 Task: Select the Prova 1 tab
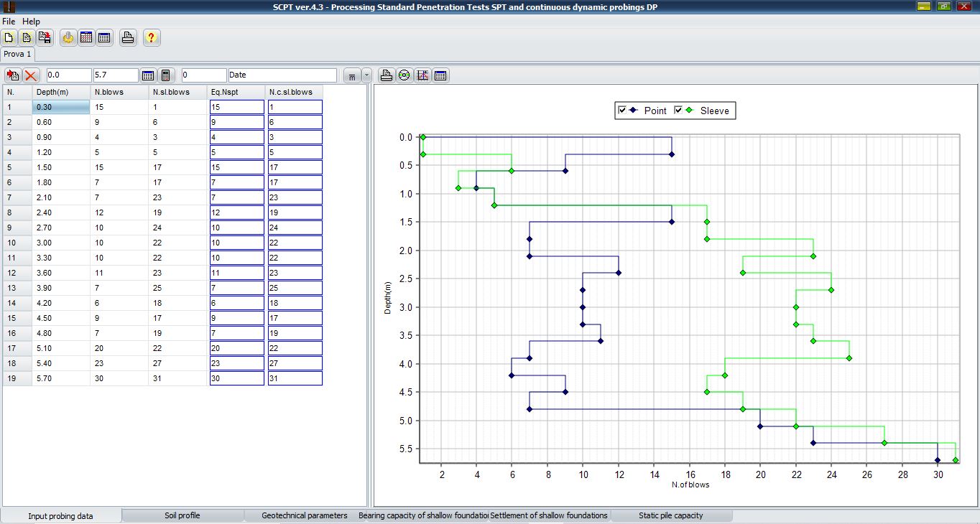[x=17, y=54]
